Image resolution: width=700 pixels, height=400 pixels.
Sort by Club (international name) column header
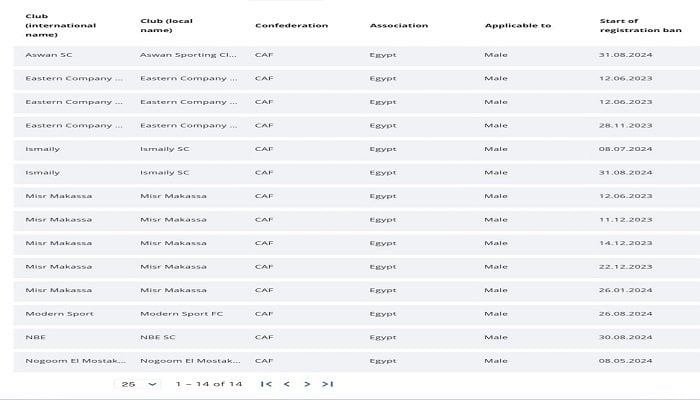click(x=61, y=25)
